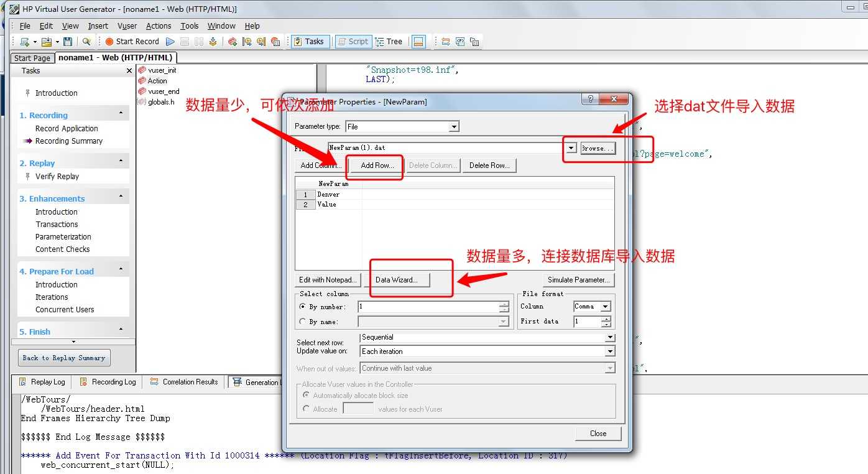The height and width of the screenshot is (474, 868).
Task: Click the blue Run play icon
Action: pyautogui.click(x=170, y=42)
